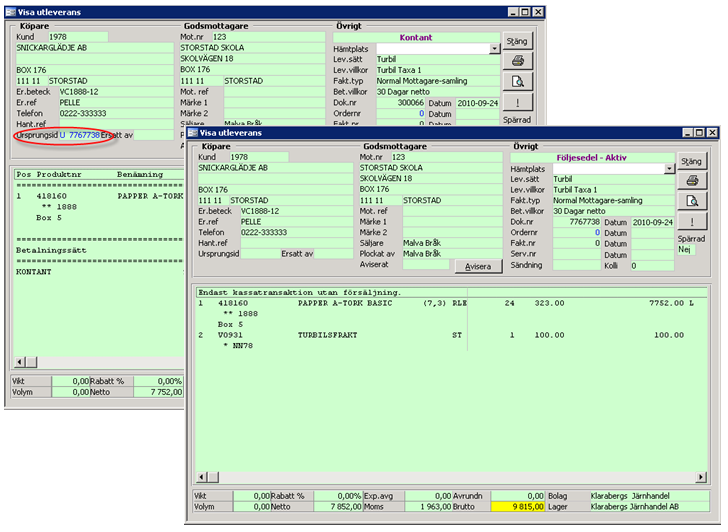The width and height of the screenshot is (728, 532).
Task: Click the Kund field 1978 in front window
Action: [x=259, y=157]
